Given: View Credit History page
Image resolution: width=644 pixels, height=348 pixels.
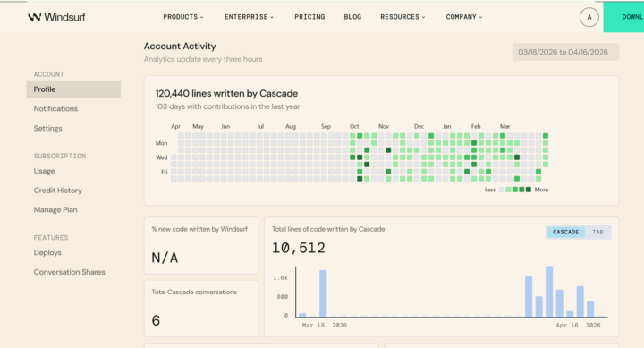Looking at the screenshot, I should 57,191.
